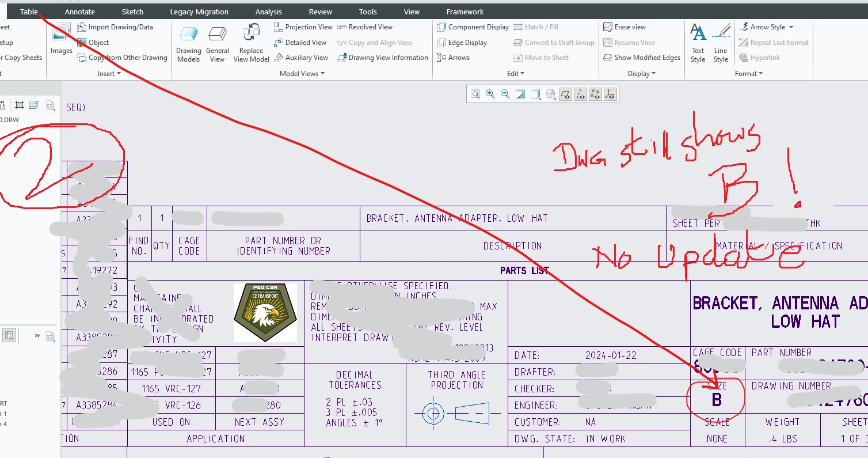
Task: Open the Analysis tab
Action: (x=269, y=12)
